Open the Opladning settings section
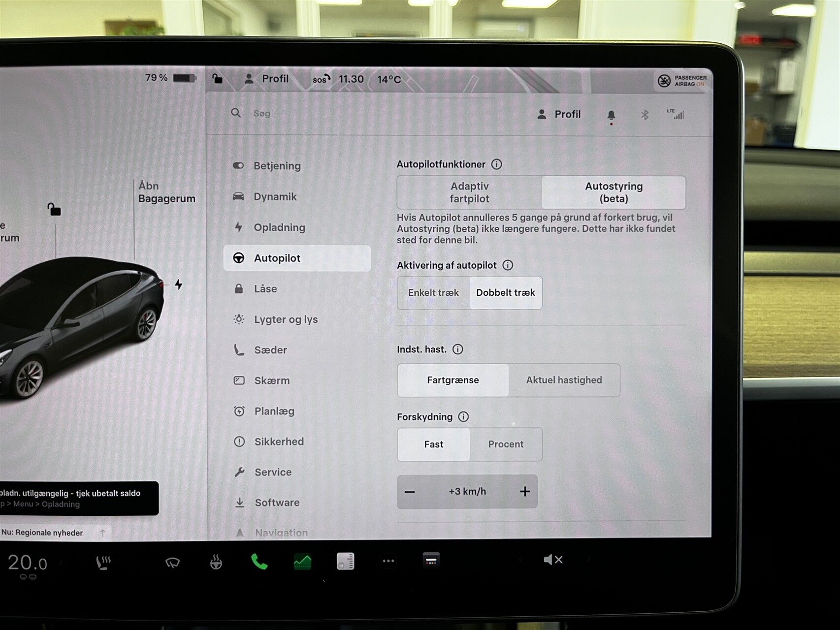The image size is (840, 630). click(278, 227)
